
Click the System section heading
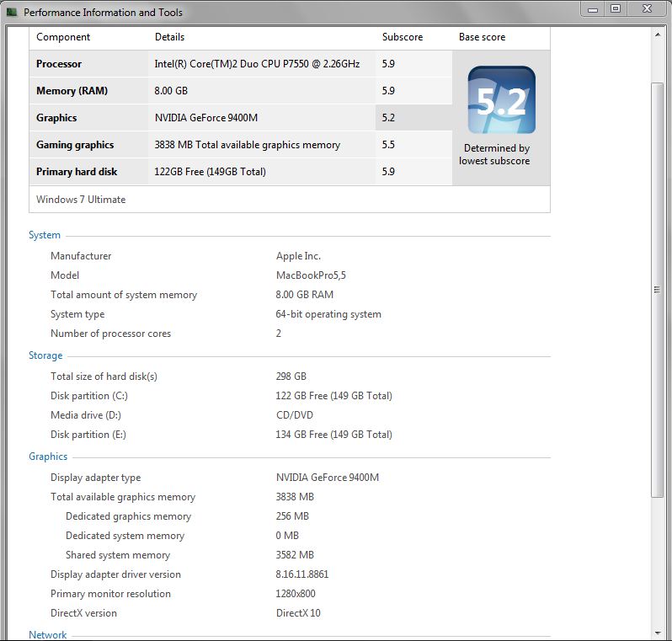click(45, 235)
